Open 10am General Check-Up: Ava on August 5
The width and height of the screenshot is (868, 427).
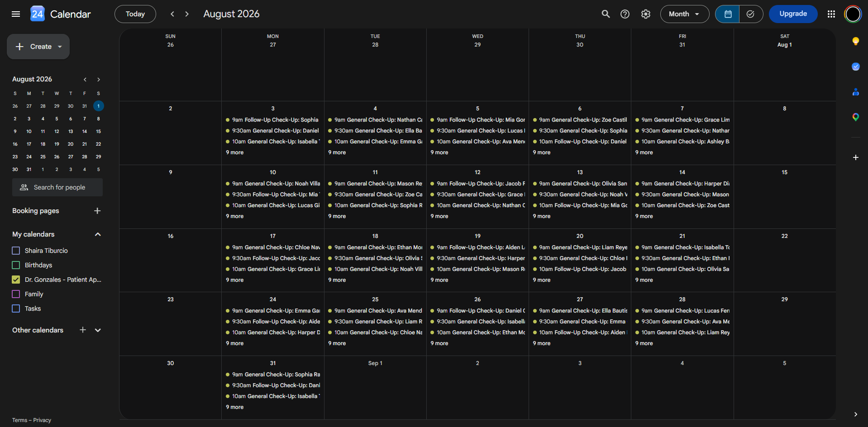(477, 142)
